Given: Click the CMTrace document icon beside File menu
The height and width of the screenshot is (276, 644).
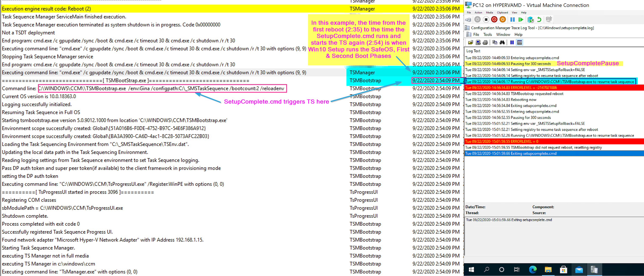Looking at the screenshot, I should [468, 34].
